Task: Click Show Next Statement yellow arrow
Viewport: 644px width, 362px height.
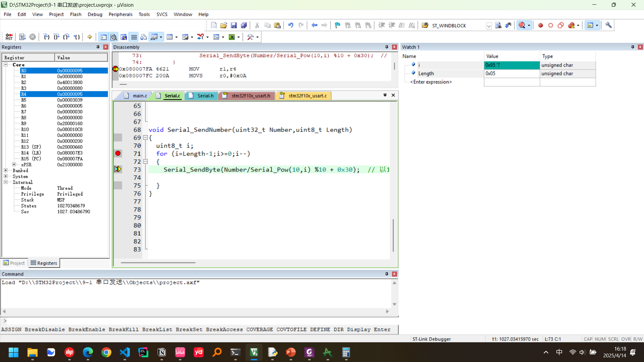Action: tap(90, 37)
